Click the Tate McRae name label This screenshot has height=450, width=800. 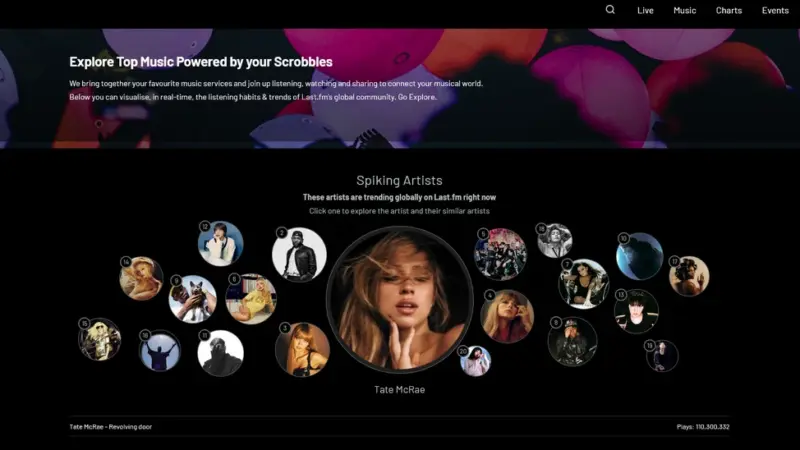(399, 389)
